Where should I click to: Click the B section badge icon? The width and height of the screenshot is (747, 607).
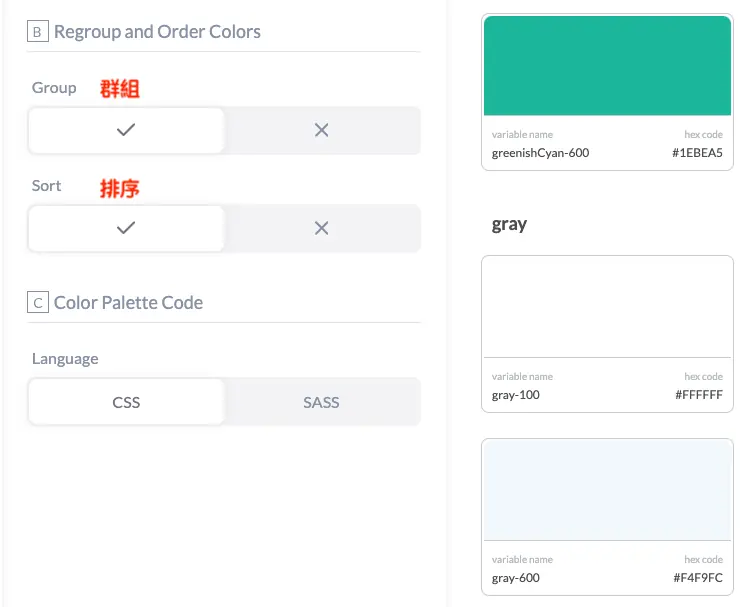38,31
